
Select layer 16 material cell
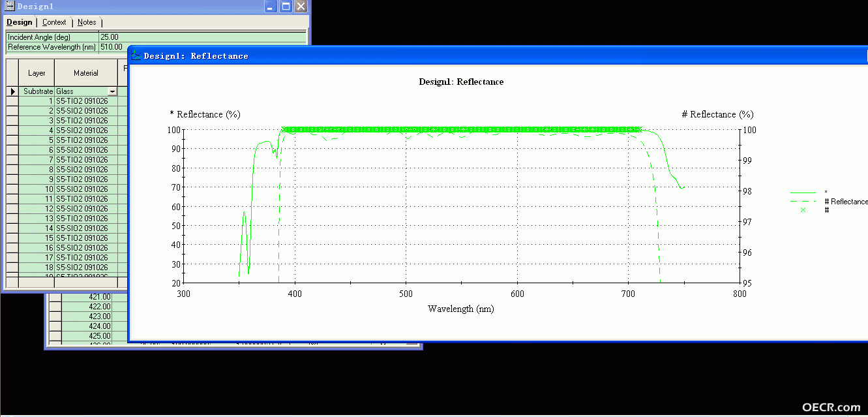point(86,248)
